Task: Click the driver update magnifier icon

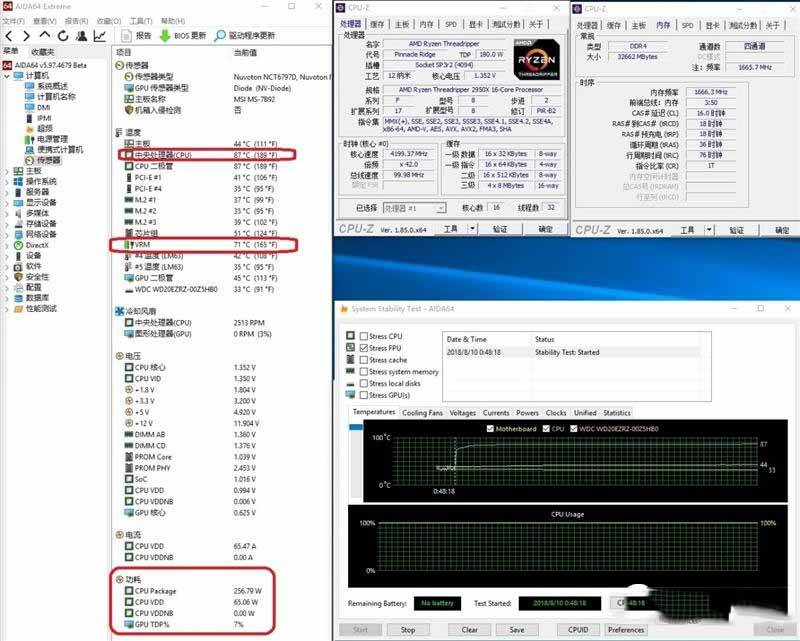Action: pos(219,35)
